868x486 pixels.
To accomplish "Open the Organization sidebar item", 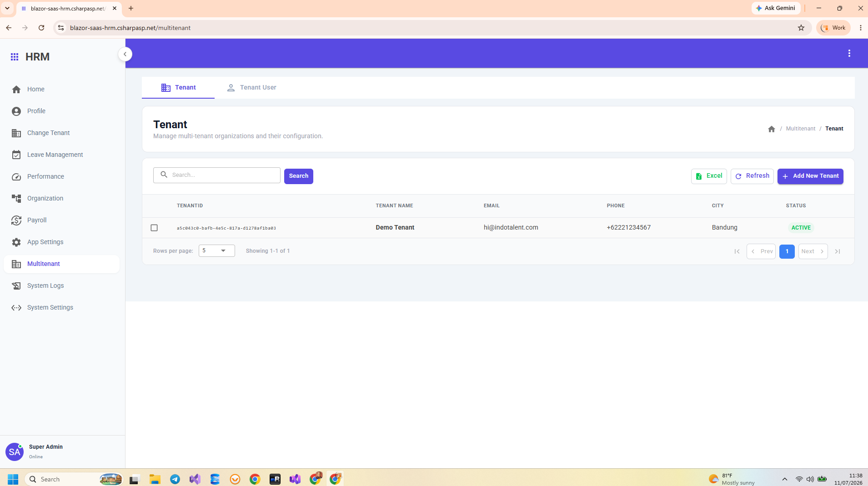I will click(61, 199).
